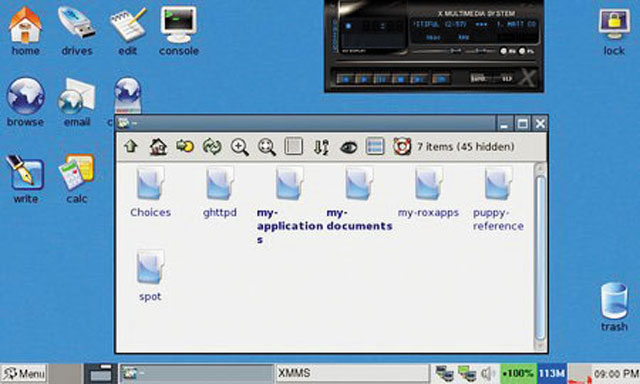Click the desktop pager icon on taskbar

point(100,373)
